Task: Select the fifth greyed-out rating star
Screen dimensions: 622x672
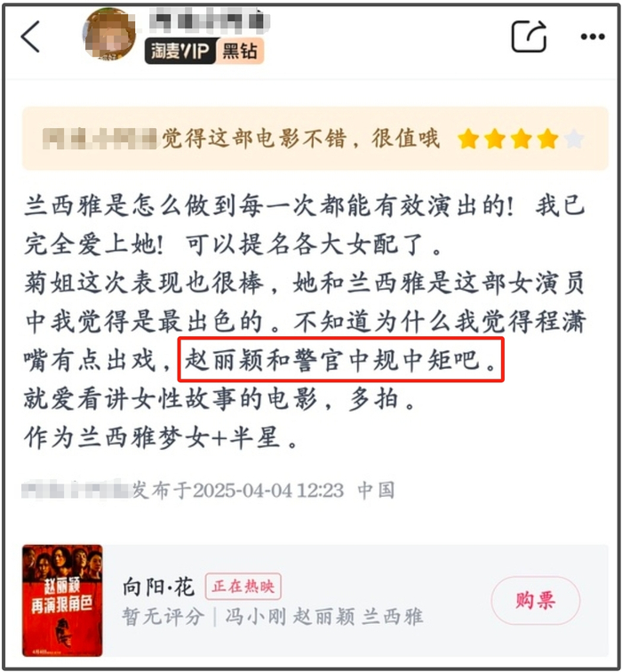Action: [x=574, y=139]
